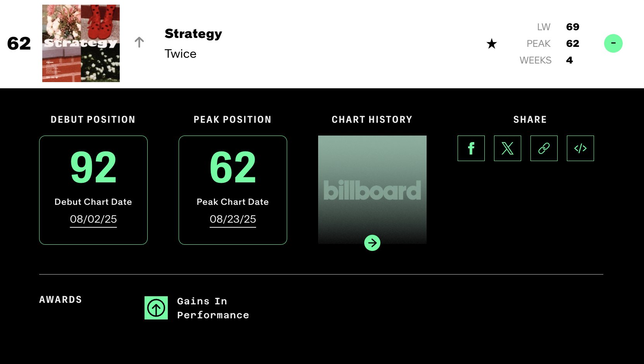Collapse the Strategy entry details
This screenshot has height=364, width=644.
tap(613, 43)
